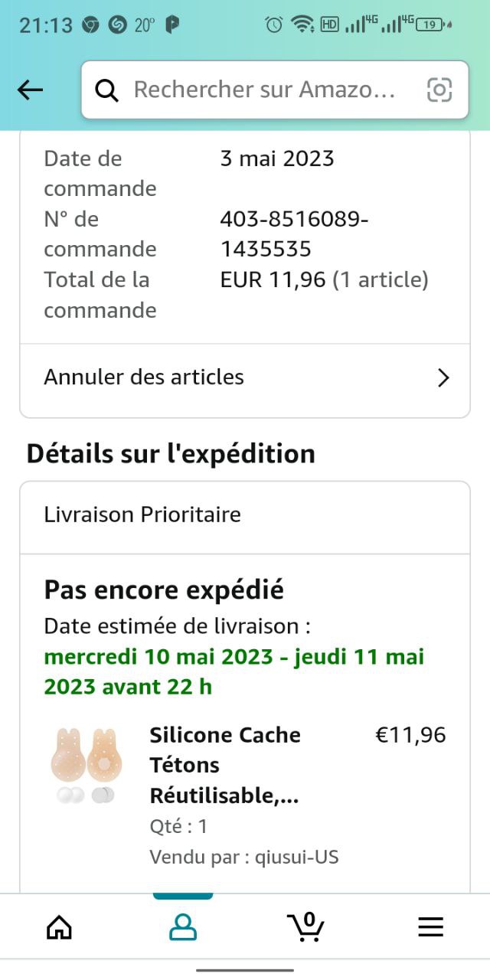
Task: Tap the product thumbnail image
Action: click(86, 765)
